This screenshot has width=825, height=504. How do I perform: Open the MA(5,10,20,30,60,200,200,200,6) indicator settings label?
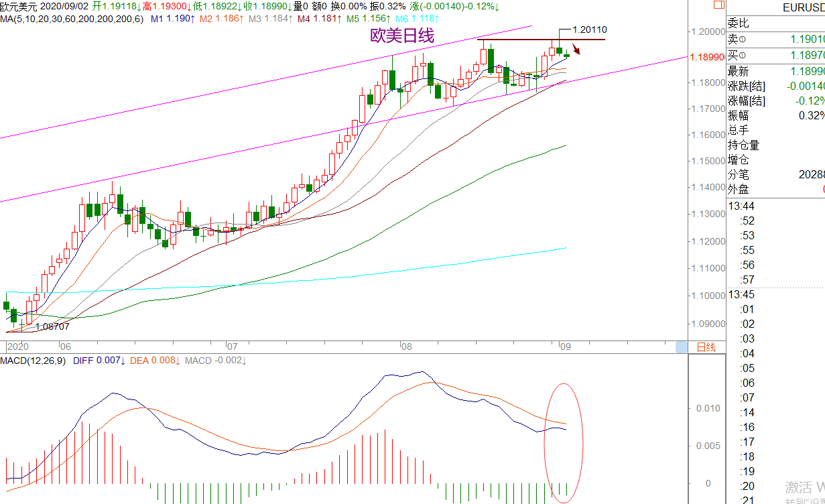click(x=72, y=19)
